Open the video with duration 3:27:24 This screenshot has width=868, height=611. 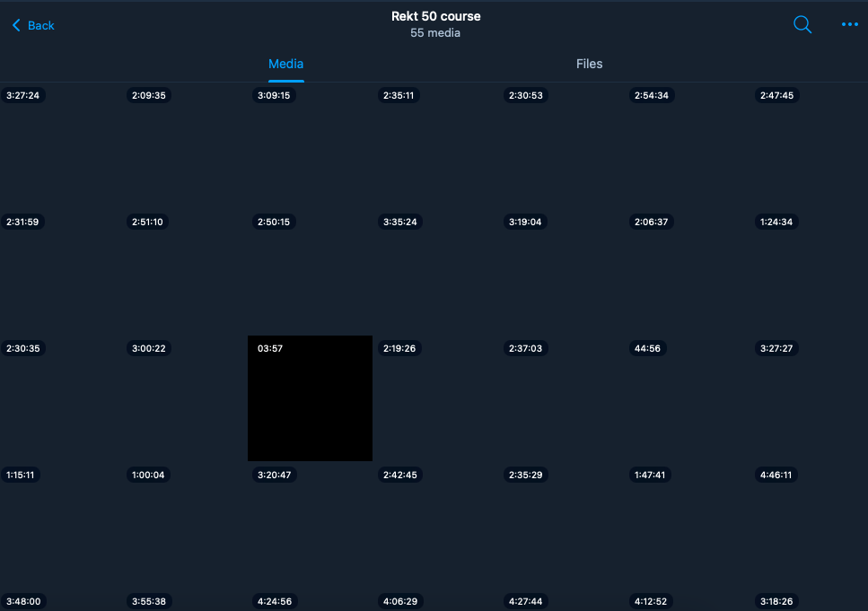60,145
